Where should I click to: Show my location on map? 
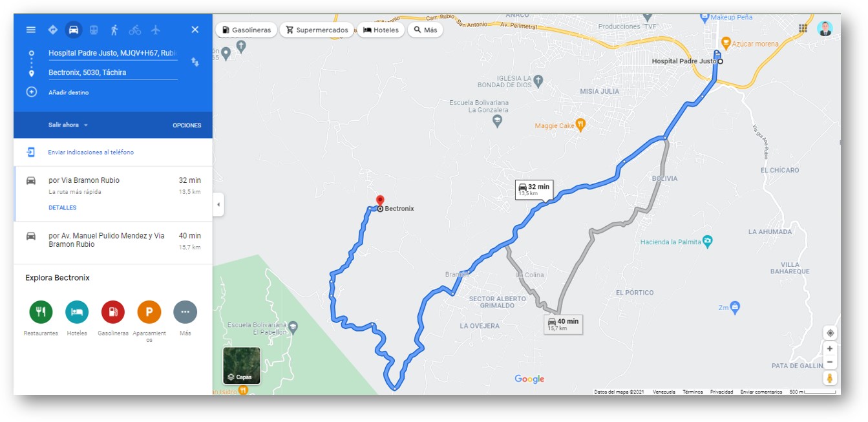click(x=831, y=333)
